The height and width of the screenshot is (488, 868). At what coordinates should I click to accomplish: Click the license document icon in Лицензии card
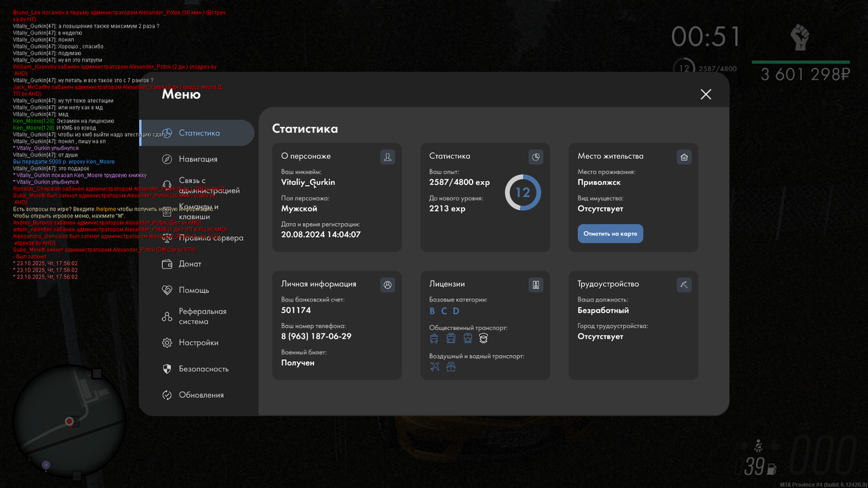coord(536,285)
